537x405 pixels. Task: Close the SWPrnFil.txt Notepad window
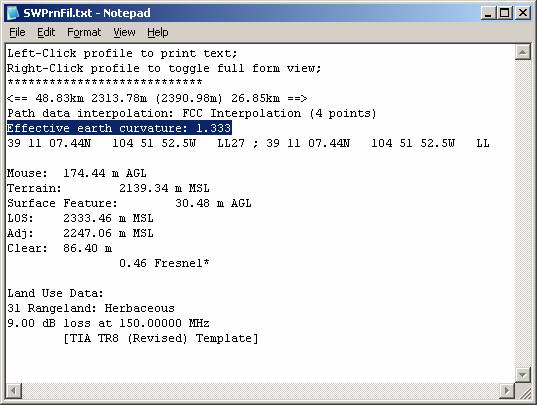pos(523,13)
